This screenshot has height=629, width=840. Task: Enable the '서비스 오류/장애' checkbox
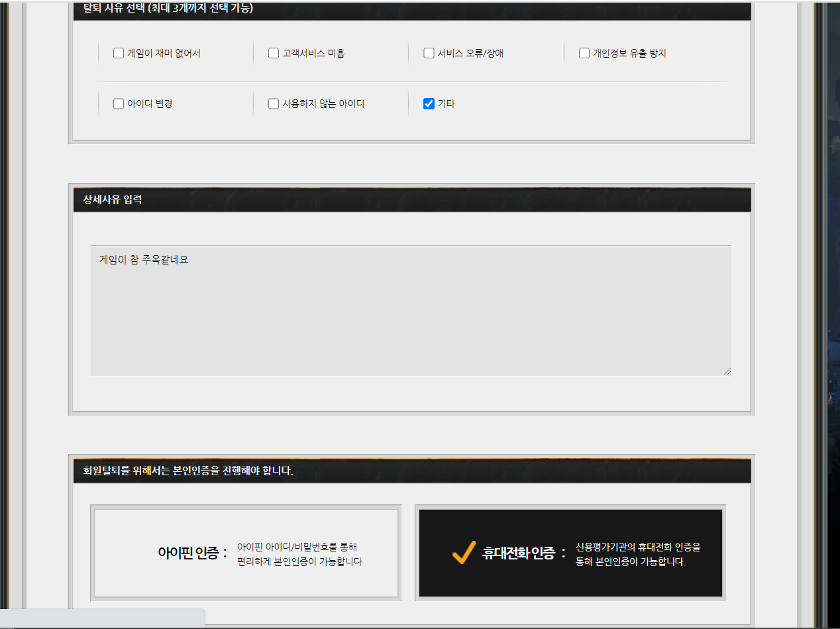click(429, 53)
